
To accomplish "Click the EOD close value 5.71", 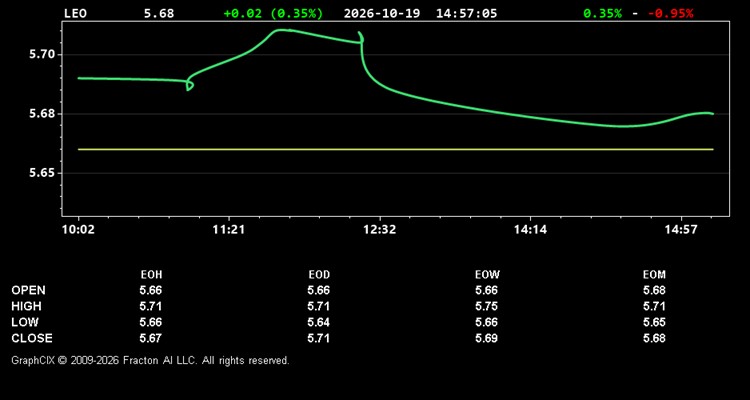I will (319, 338).
